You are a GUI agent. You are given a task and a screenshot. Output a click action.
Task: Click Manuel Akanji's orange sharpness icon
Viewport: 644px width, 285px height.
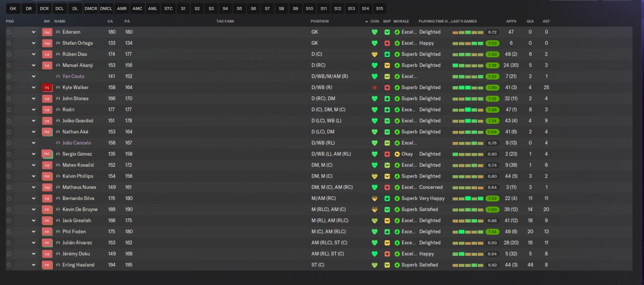click(387, 65)
